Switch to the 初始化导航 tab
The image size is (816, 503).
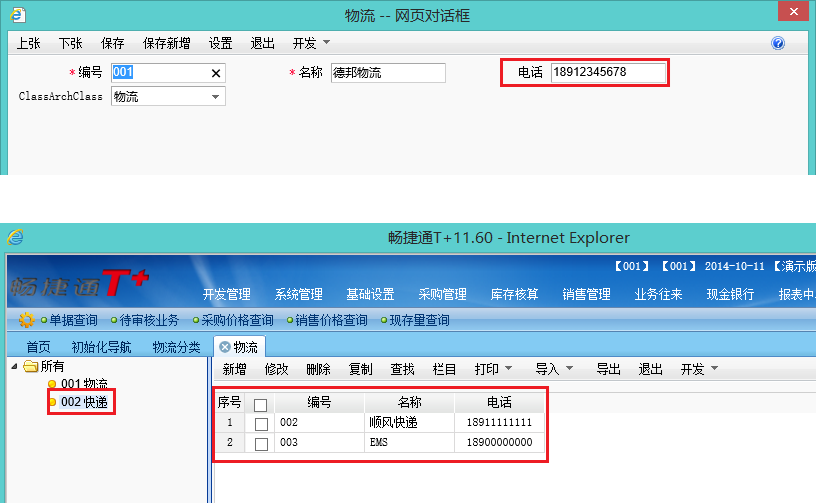(101, 347)
